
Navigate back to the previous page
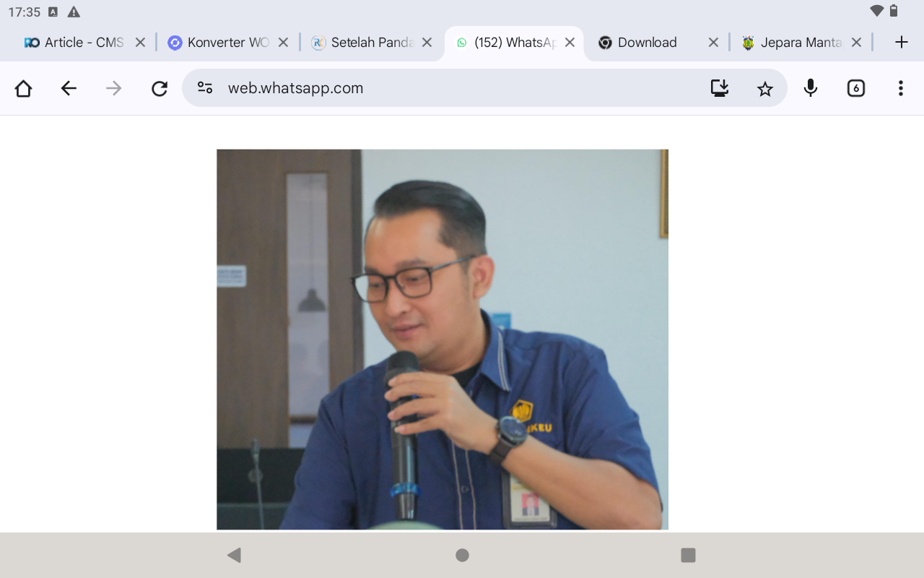pyautogui.click(x=69, y=88)
